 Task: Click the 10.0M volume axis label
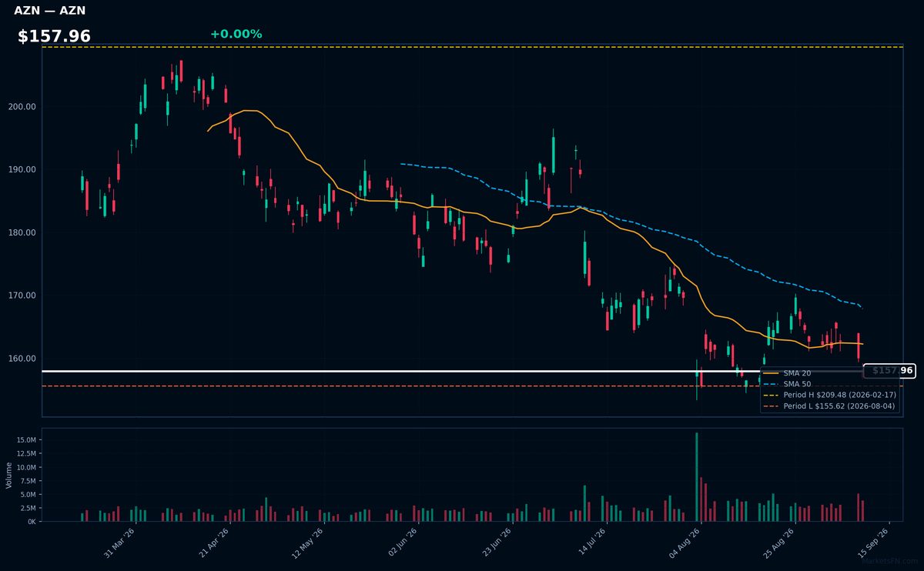coord(26,468)
